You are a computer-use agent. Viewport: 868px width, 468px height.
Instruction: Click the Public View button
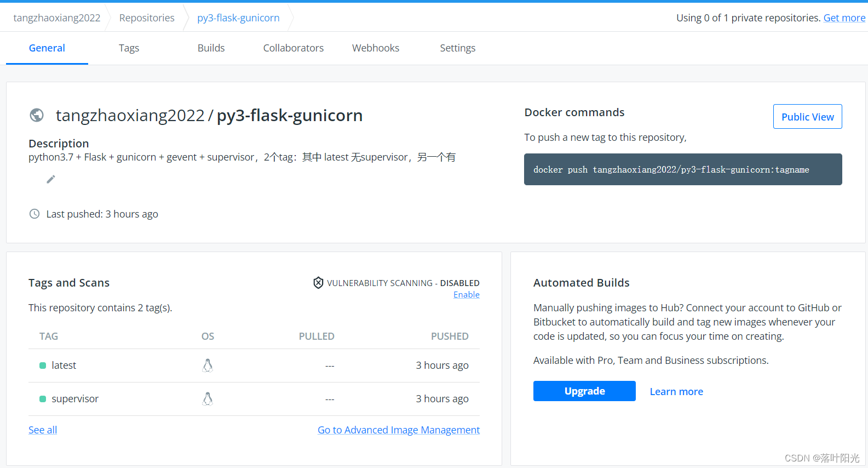click(x=808, y=117)
